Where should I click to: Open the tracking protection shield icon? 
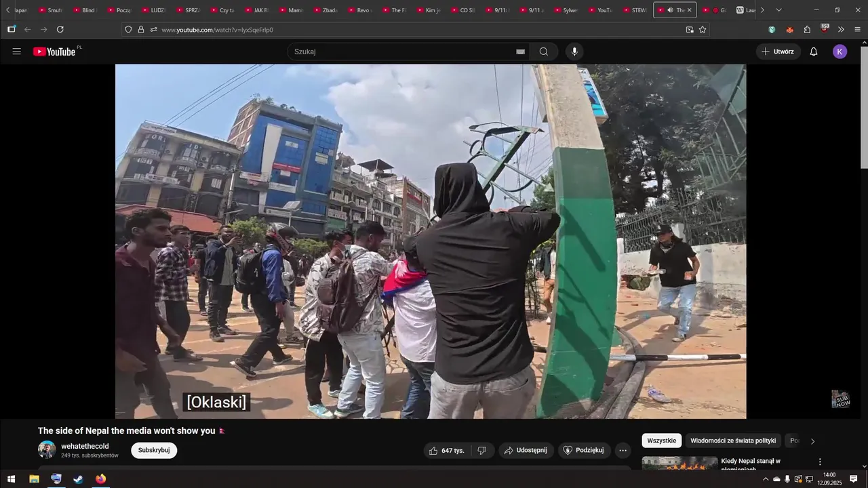click(x=128, y=29)
